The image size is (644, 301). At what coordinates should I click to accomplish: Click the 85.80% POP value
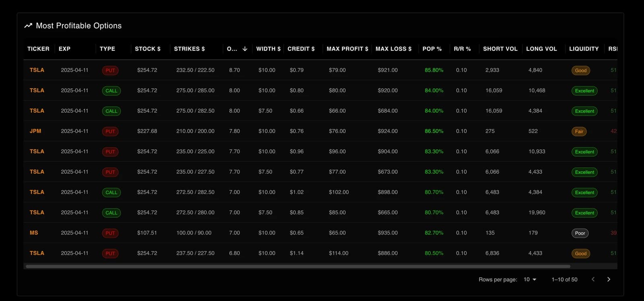coord(434,70)
